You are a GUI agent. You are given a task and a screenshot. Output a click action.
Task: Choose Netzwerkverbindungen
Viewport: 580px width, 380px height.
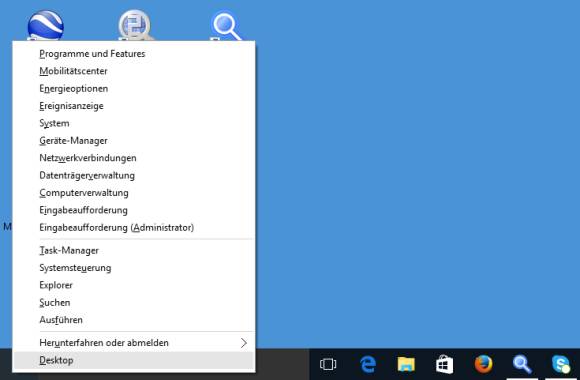click(x=134, y=158)
